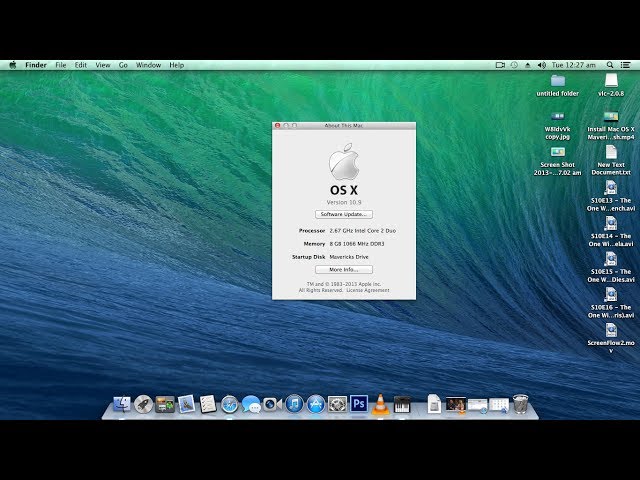Click the document file icon in Dock
Screen dimensions: 640x480
[x=434, y=404]
